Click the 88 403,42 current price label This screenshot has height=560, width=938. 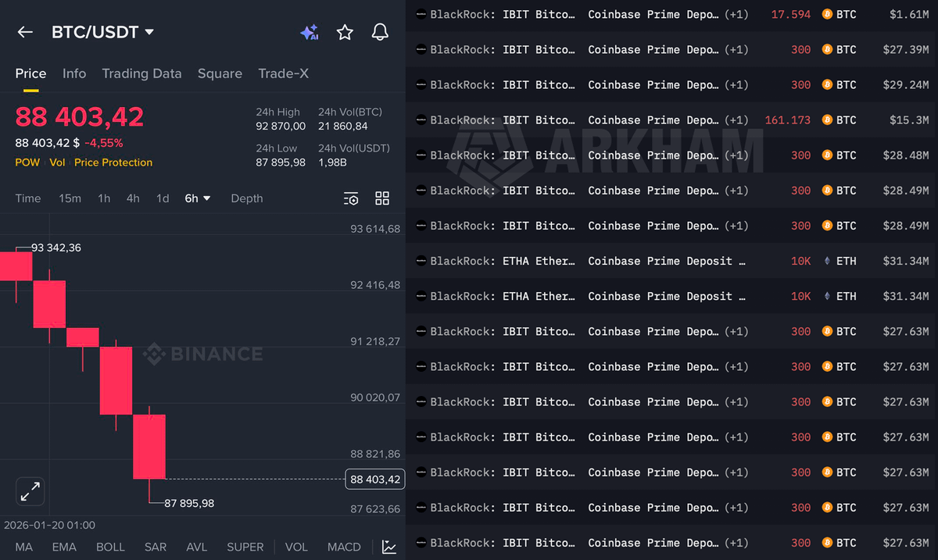[374, 479]
